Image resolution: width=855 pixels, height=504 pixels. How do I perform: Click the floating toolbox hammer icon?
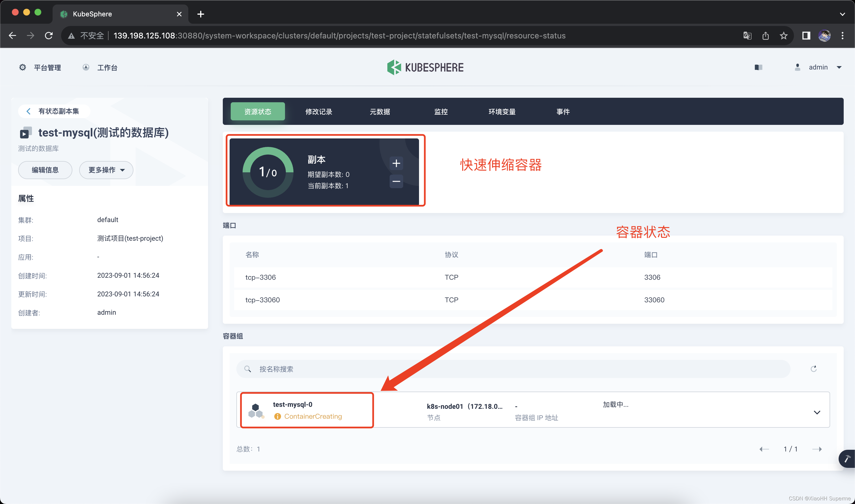click(x=847, y=459)
